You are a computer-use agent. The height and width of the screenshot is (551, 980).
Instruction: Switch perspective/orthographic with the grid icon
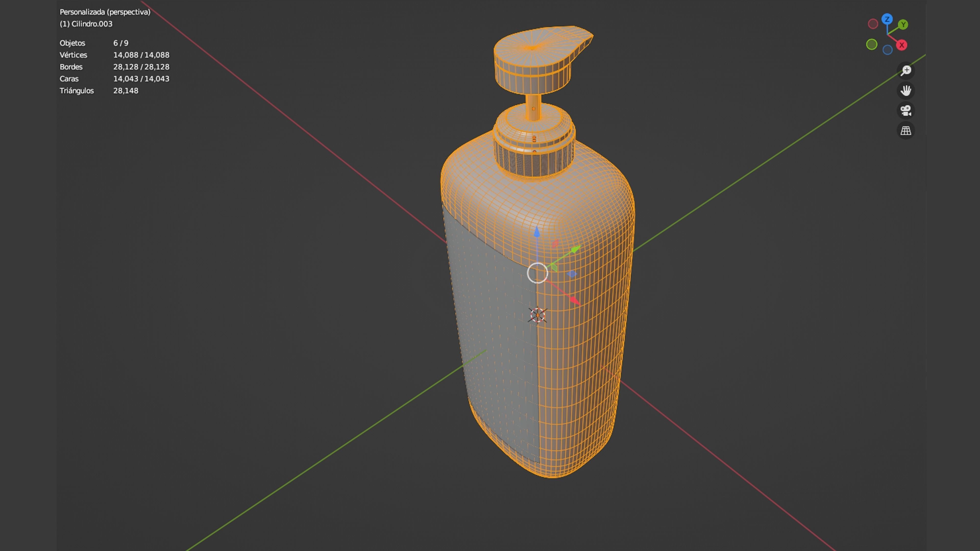tap(906, 131)
